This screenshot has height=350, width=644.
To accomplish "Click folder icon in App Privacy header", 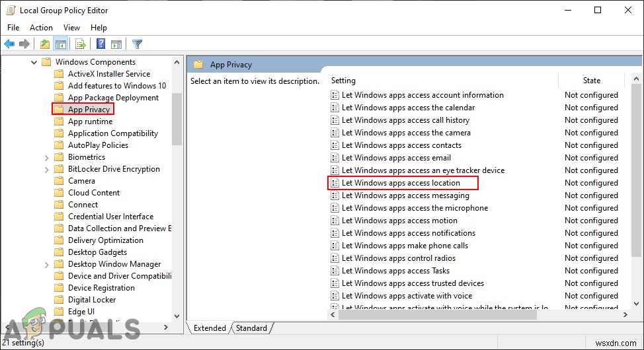I will (199, 65).
